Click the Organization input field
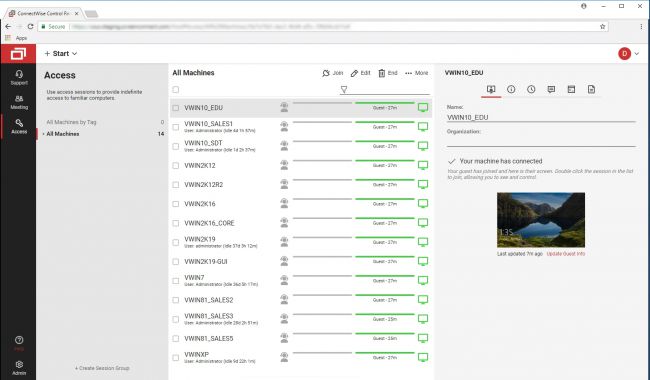Viewport: 650px width, 380px height. pyautogui.click(x=541, y=142)
